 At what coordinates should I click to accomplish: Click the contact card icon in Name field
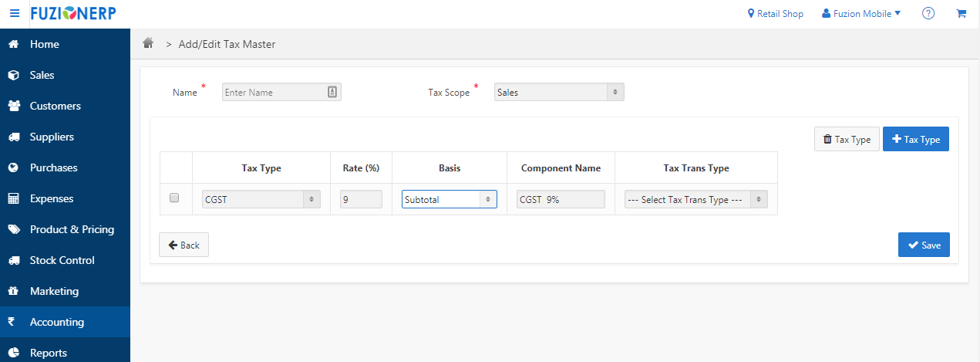(332, 92)
